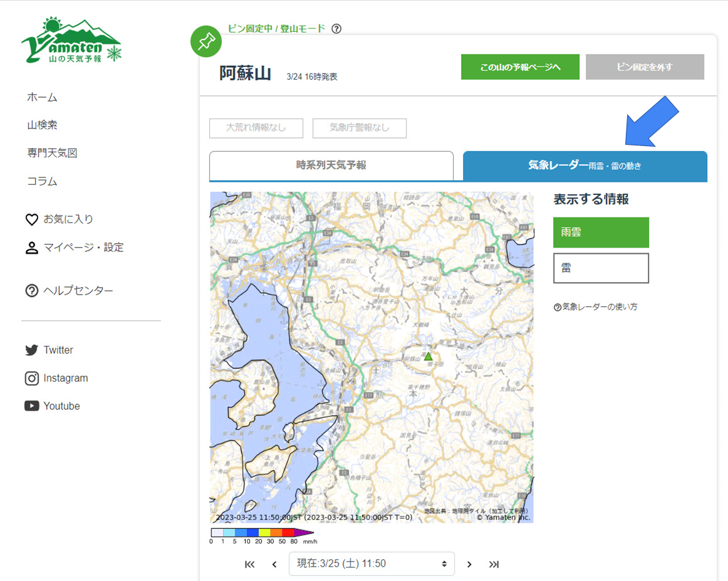
Task: Open Youtube link text
Action: 62,406
